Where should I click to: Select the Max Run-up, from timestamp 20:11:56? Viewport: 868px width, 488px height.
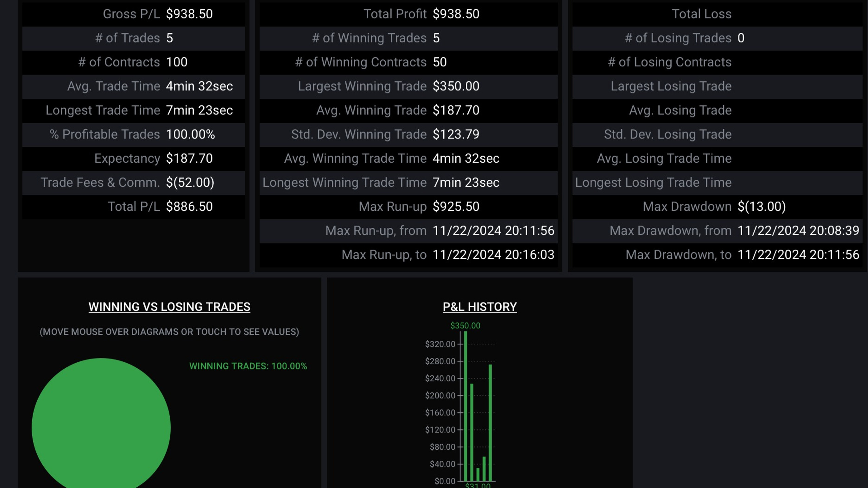pos(493,231)
